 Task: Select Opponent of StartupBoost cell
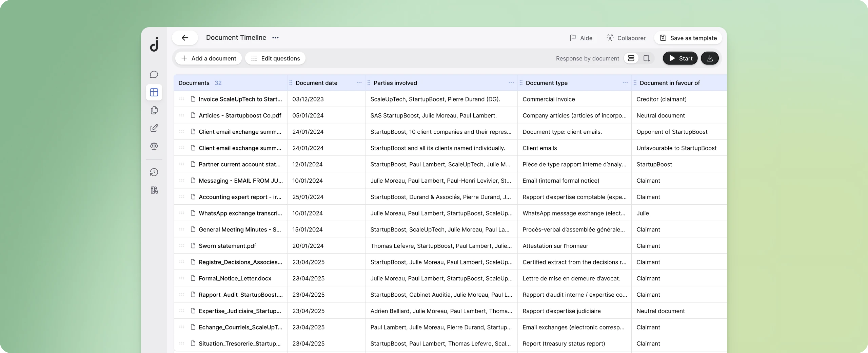(679, 132)
